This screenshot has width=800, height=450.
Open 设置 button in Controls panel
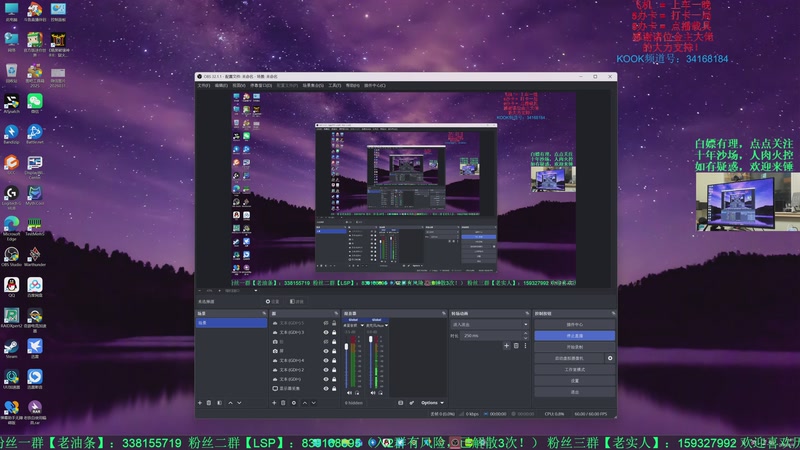click(574, 381)
